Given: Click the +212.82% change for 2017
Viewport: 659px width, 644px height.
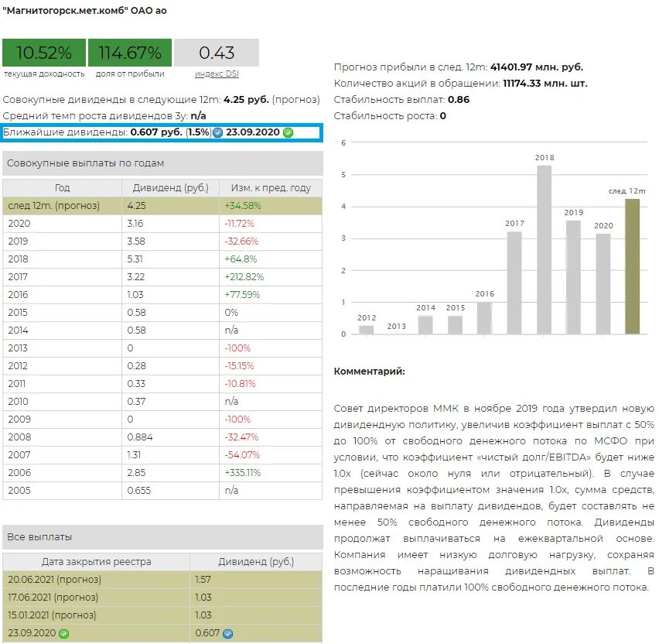Looking at the screenshot, I should pyautogui.click(x=244, y=277).
